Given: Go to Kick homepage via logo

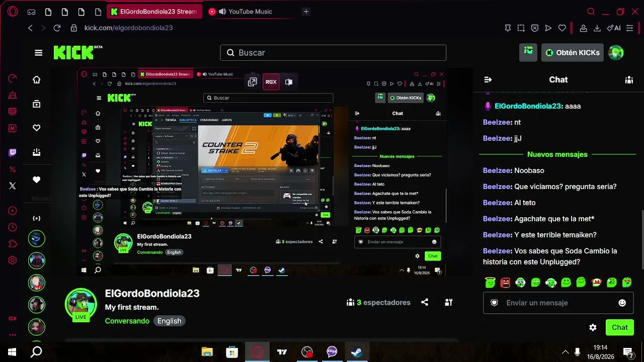Looking at the screenshot, I should tap(77, 52).
